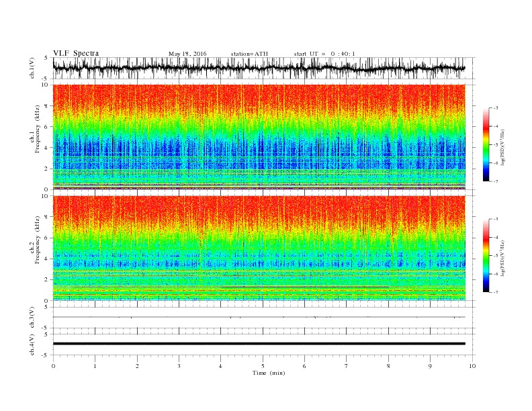
Task: Click the "2" kHz tick of ch.2 spectrogram
Action: pos(47,280)
